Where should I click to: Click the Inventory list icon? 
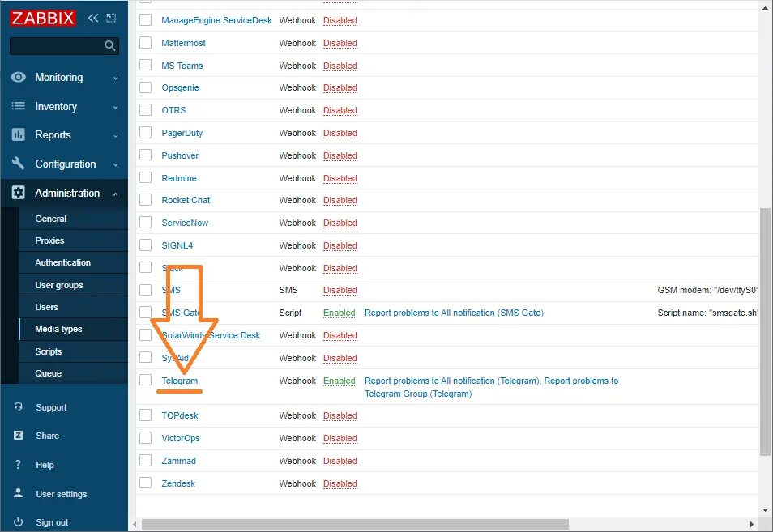click(x=19, y=106)
